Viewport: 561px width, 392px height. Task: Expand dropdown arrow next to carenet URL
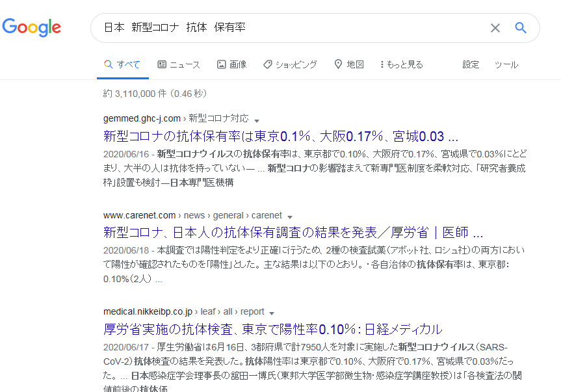pyautogui.click(x=290, y=216)
